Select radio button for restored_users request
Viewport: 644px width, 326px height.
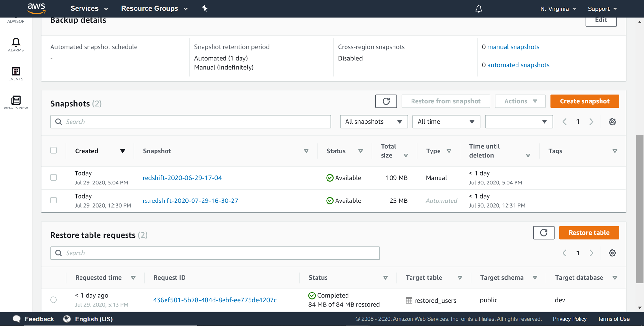(x=53, y=300)
